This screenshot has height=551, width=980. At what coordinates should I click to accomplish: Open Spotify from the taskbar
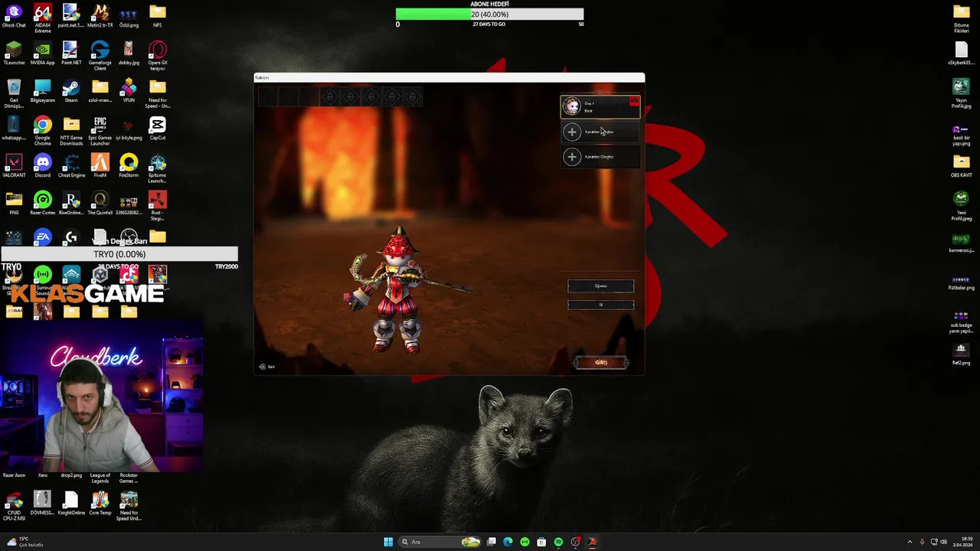pos(558,542)
